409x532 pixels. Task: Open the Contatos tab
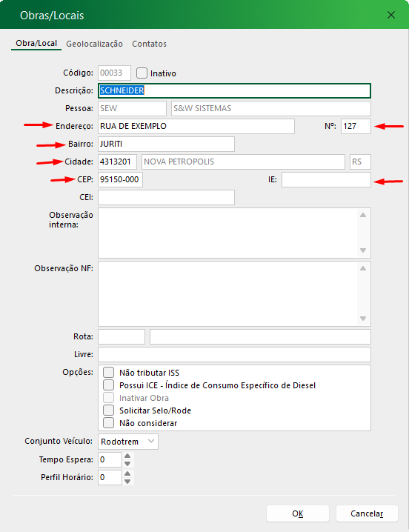150,44
